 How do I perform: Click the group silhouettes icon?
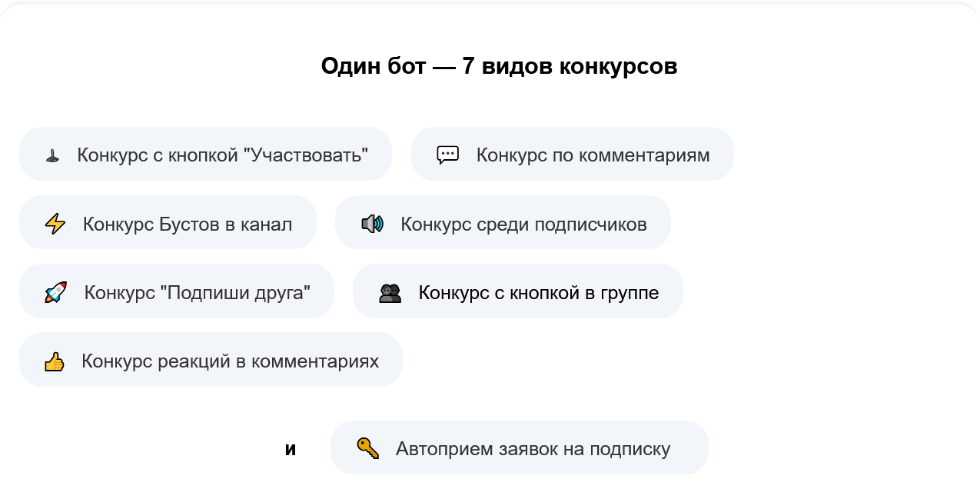tap(390, 291)
